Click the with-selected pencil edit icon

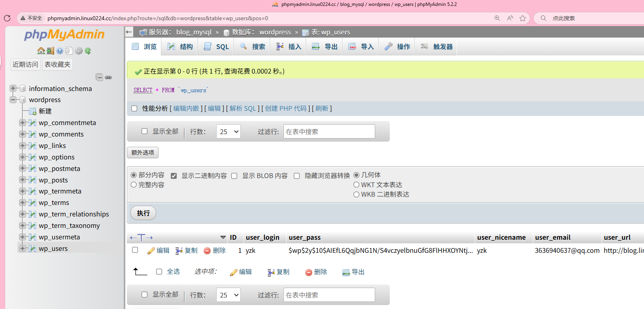pyautogui.click(x=234, y=272)
